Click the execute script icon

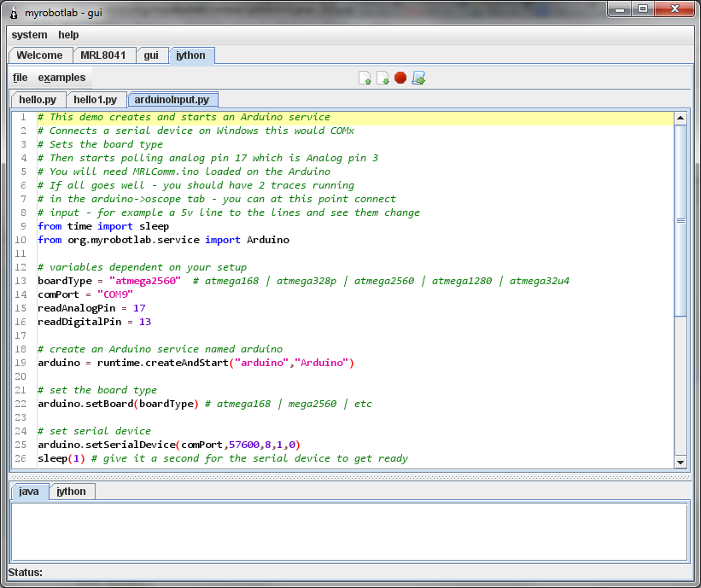point(418,78)
